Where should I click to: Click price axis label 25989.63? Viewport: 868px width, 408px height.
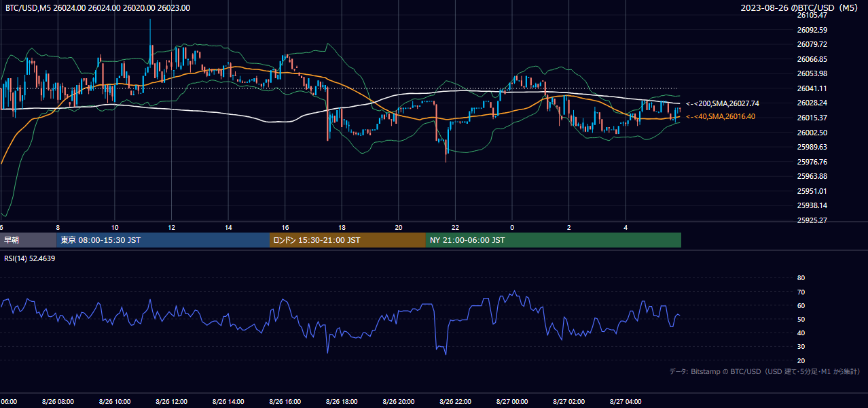coord(812,147)
